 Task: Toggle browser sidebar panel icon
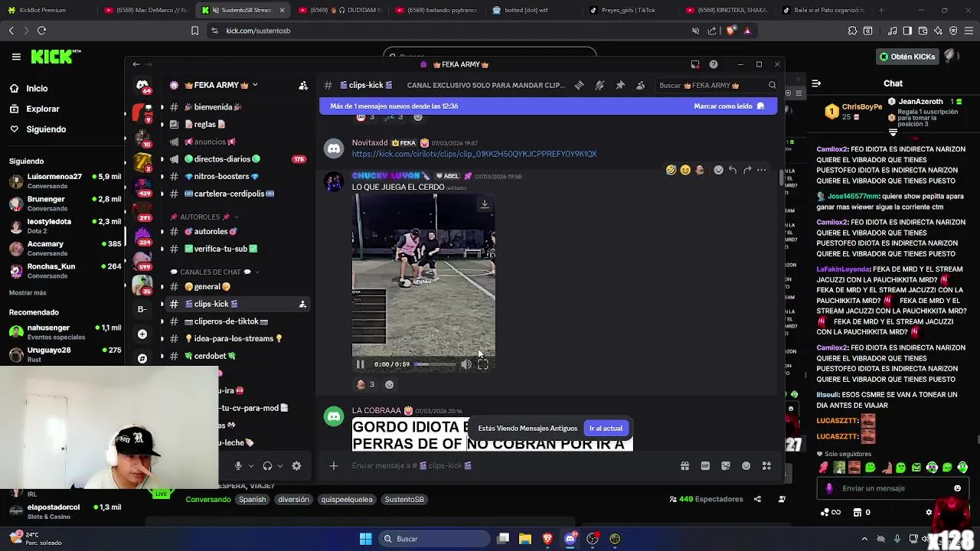tap(907, 31)
